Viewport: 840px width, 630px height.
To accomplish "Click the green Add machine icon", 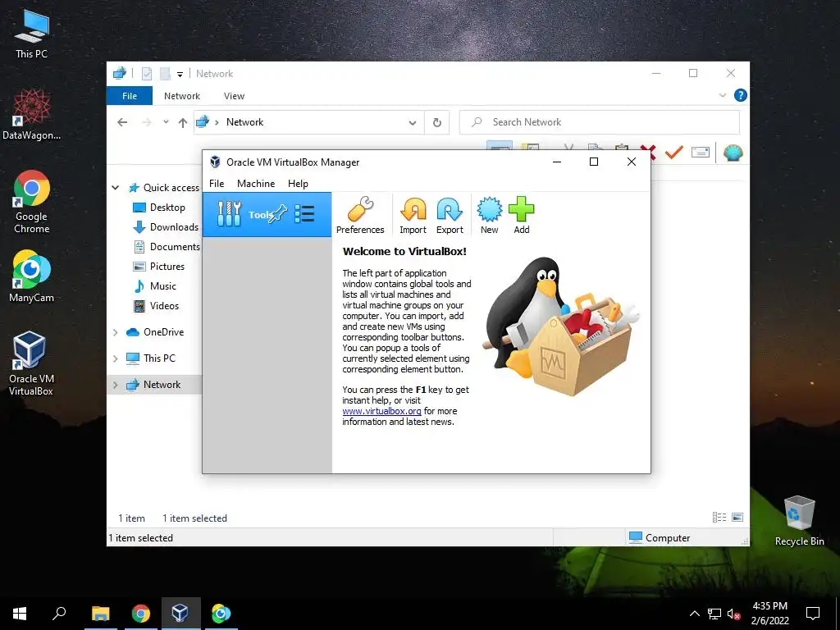I will [x=521, y=216].
